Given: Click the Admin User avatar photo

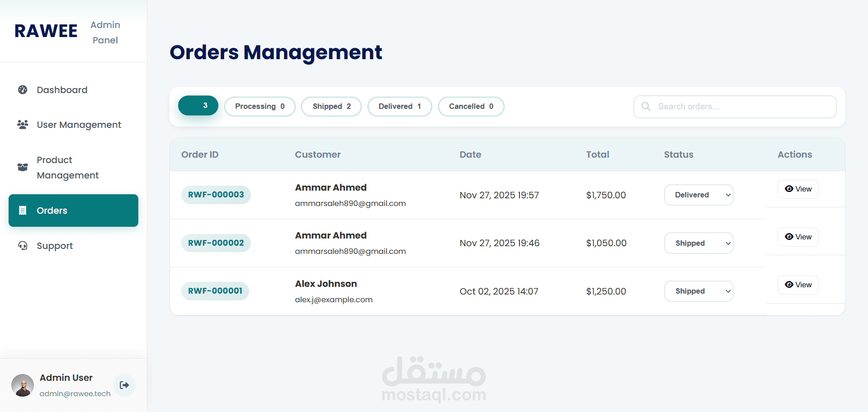Looking at the screenshot, I should (x=23, y=385).
